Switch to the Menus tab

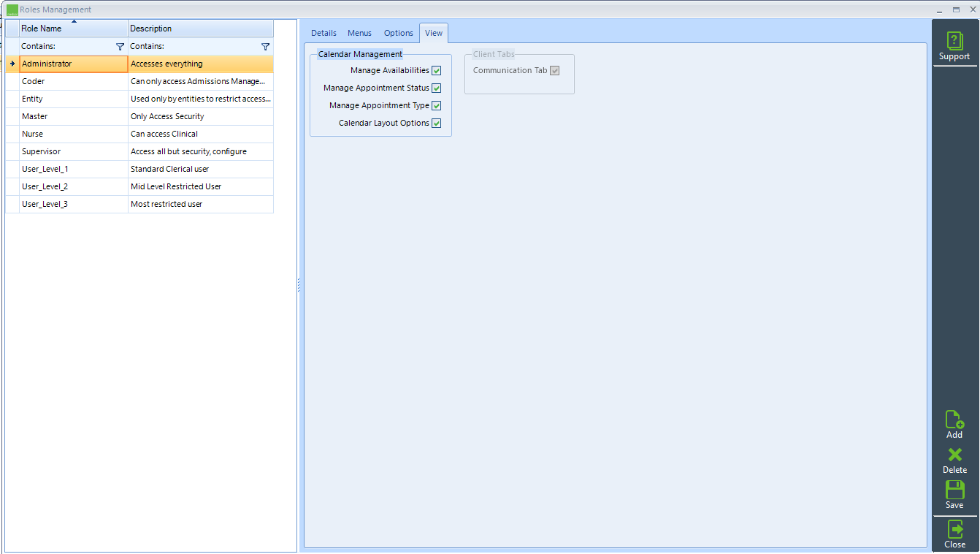[x=359, y=33]
